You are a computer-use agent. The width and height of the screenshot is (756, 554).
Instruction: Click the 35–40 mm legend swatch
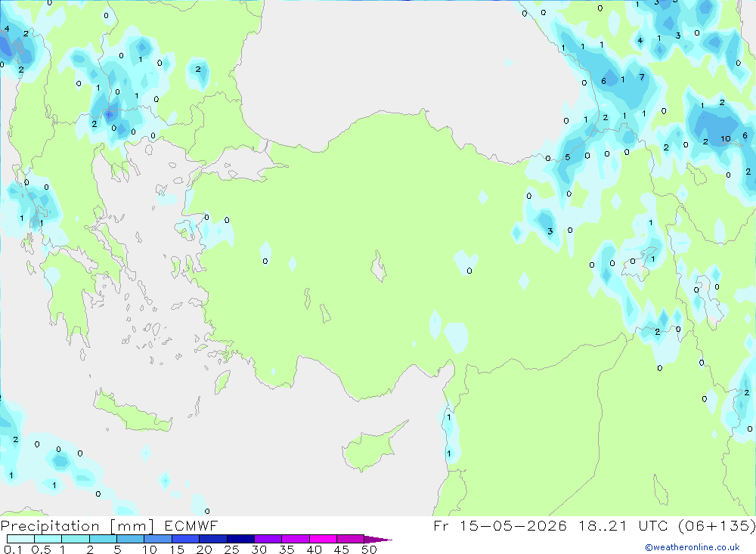coord(296,539)
